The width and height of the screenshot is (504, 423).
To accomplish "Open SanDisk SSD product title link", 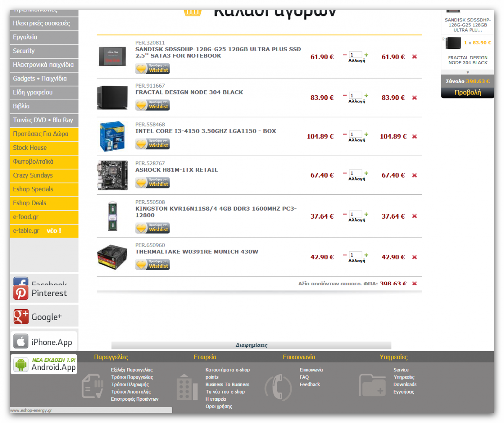I will click(x=218, y=52).
